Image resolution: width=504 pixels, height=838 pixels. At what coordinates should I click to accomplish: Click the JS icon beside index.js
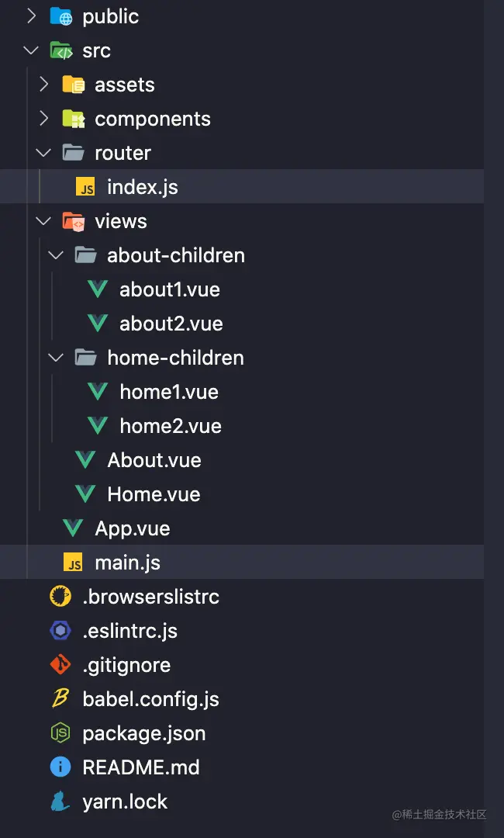pyautogui.click(x=85, y=187)
